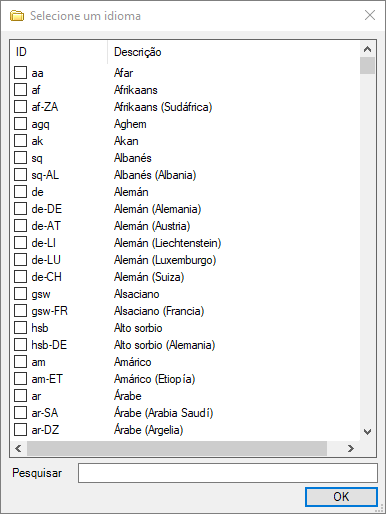Focus the Pesquisar search field
Viewport: 386px width, 514px height.
coord(228,473)
